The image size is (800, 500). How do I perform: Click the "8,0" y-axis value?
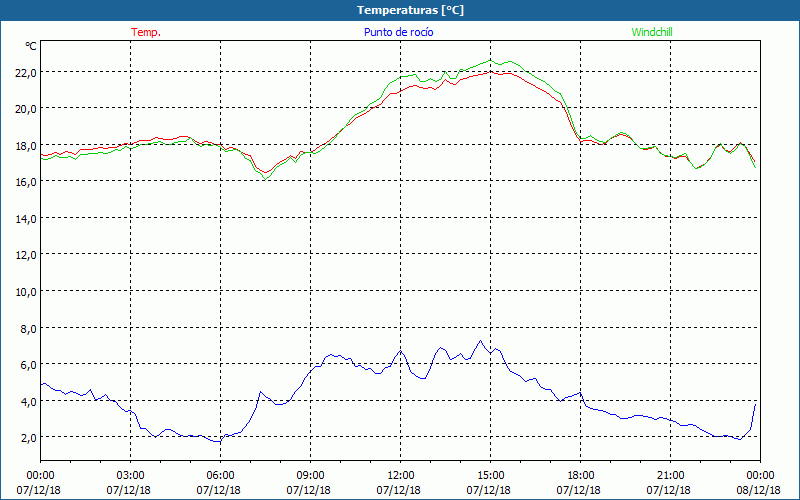pos(28,328)
